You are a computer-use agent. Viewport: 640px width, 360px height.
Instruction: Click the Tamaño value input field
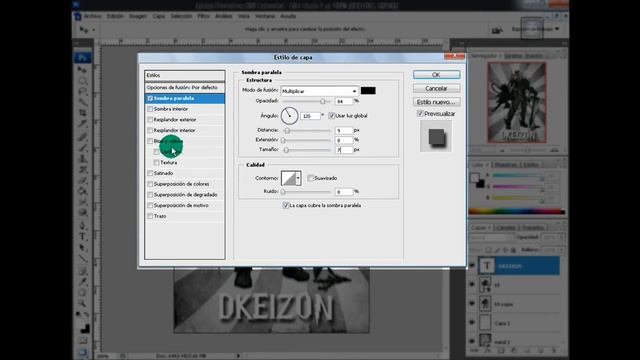[x=344, y=150]
